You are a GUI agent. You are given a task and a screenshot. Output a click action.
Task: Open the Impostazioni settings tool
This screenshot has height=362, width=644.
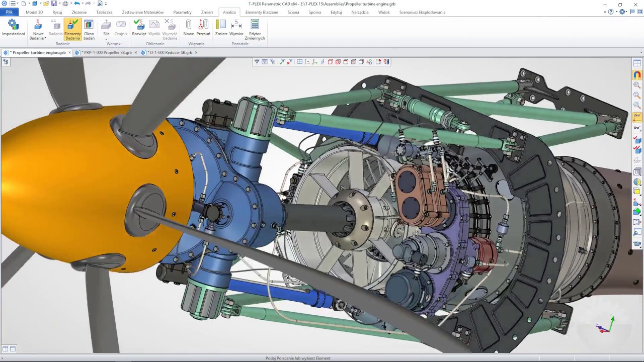tap(13, 28)
